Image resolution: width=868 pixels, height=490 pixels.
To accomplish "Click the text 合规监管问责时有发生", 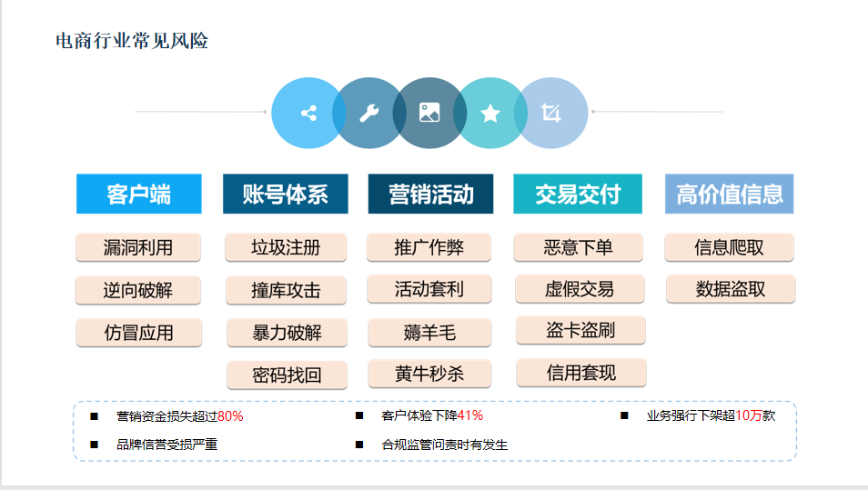I will [445, 445].
